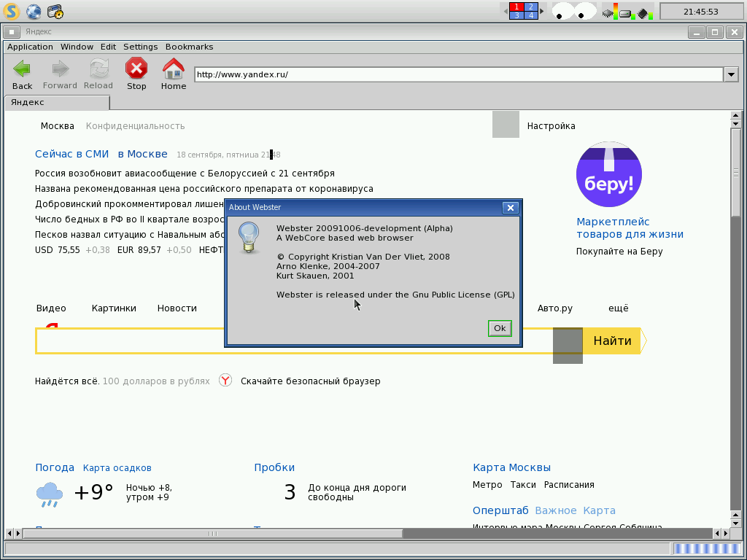This screenshot has width=747, height=560.
Task: Switch to virtual desktop 3
Action: [516, 15]
